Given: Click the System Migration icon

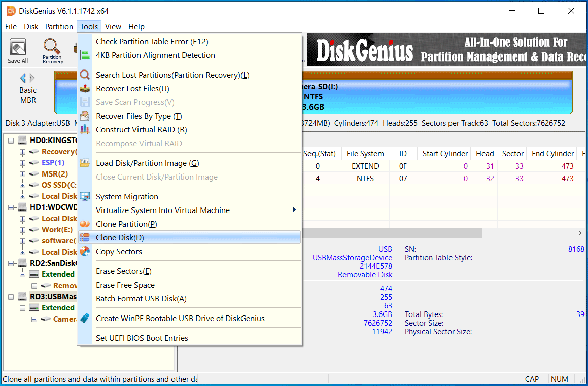Looking at the screenshot, I should [x=85, y=196].
